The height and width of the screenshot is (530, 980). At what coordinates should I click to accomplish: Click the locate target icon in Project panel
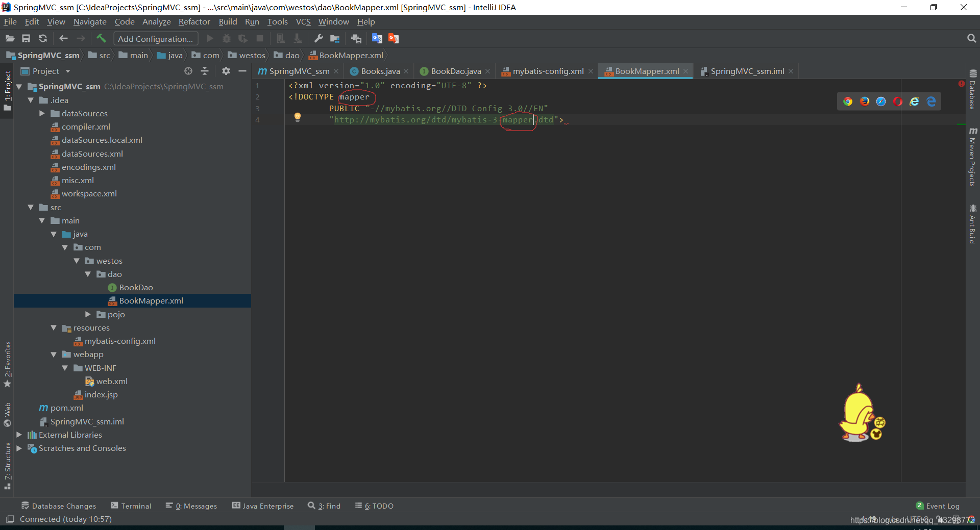188,71
